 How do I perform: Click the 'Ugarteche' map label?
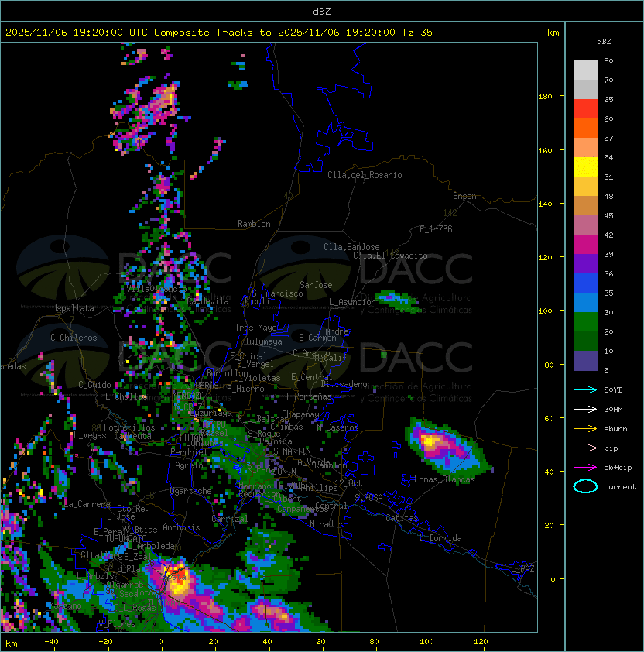[x=191, y=491]
